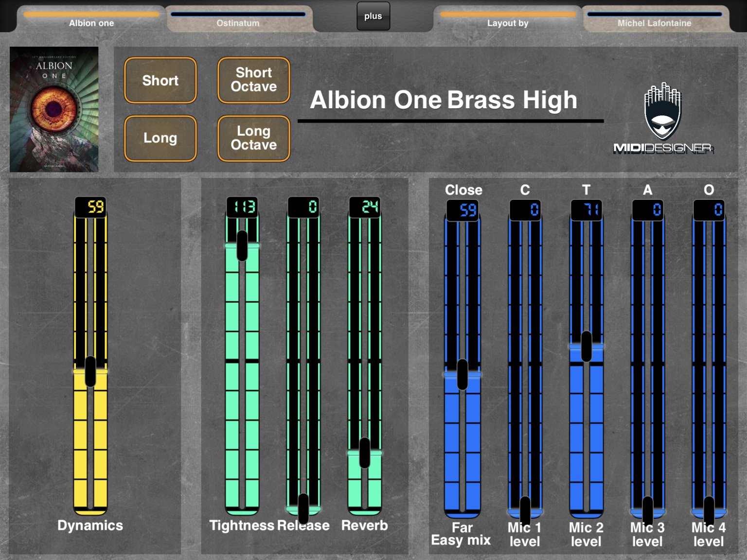This screenshot has width=747, height=560.
Task: Click the yellow Dynamics slider handle
Action: tap(90, 371)
